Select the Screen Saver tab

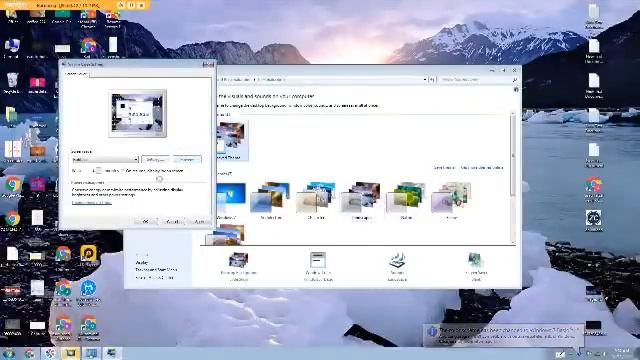click(x=76, y=73)
